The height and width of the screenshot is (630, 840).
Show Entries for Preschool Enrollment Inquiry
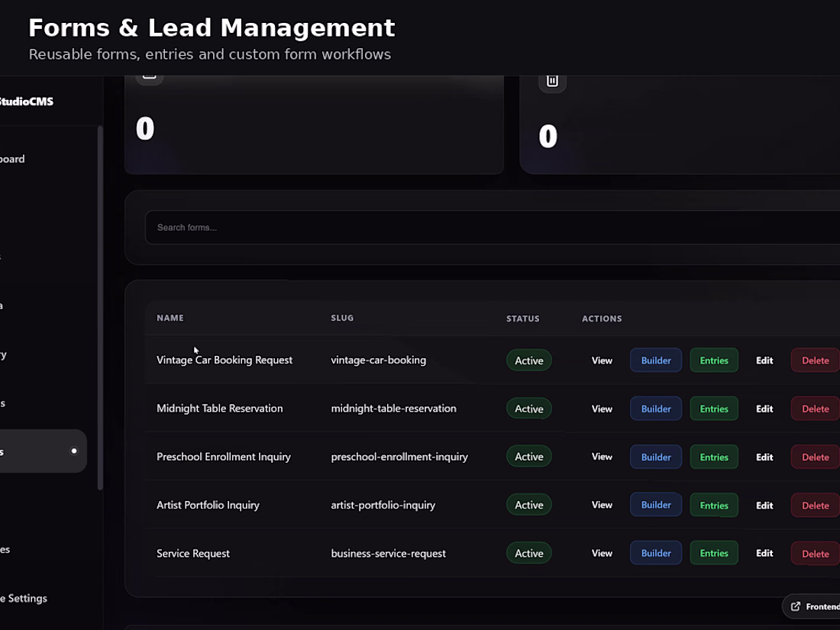coord(713,457)
